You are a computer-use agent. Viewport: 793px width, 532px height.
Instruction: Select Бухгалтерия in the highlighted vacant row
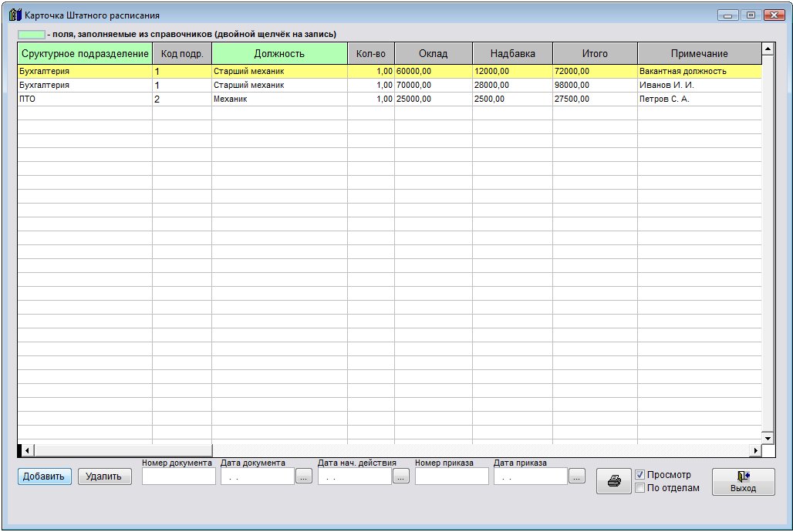coord(85,71)
